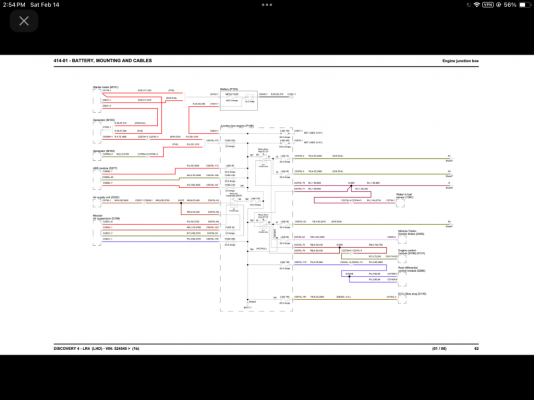
Task: Tap the ECU Glow plug connector
Action: click(402, 300)
